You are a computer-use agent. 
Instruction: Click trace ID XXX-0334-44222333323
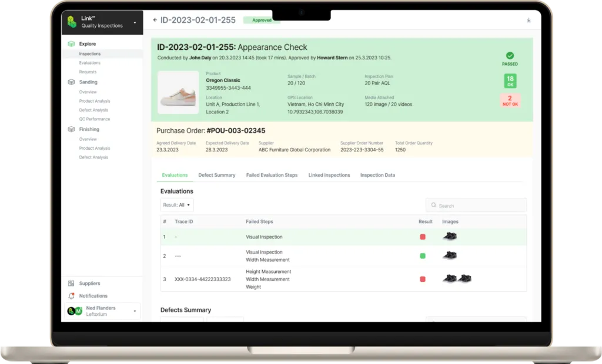[203, 279]
